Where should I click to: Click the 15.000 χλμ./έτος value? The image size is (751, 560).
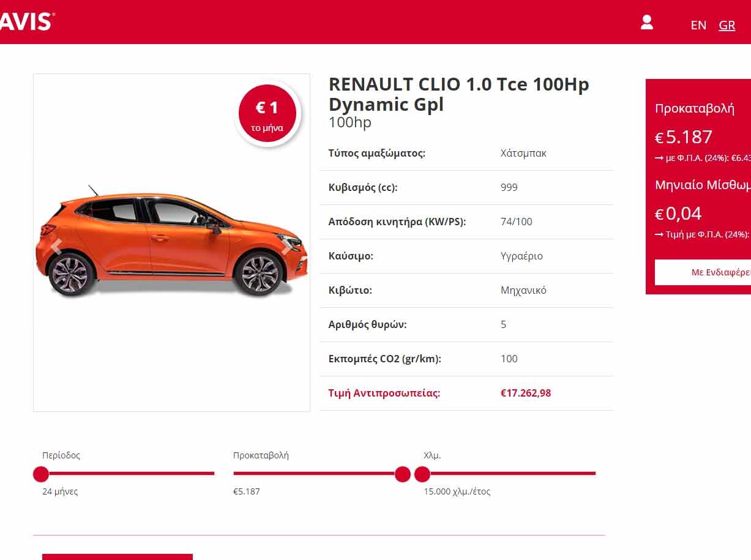pyautogui.click(x=457, y=491)
